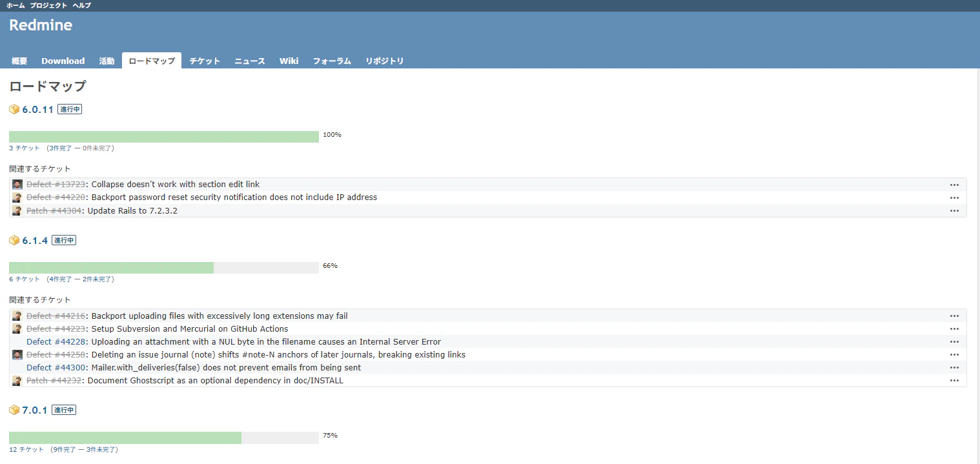
Task: Open version 6.0.11 link
Action: [37, 109]
